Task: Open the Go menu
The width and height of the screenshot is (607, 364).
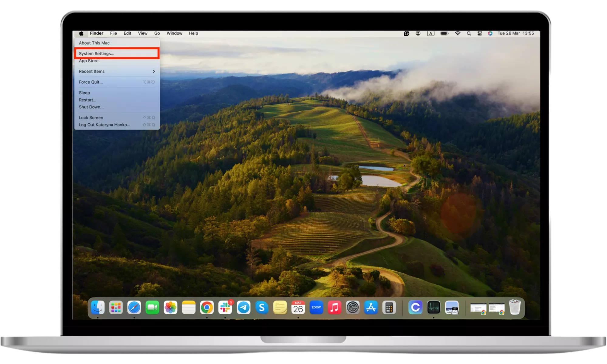Action: tap(157, 33)
